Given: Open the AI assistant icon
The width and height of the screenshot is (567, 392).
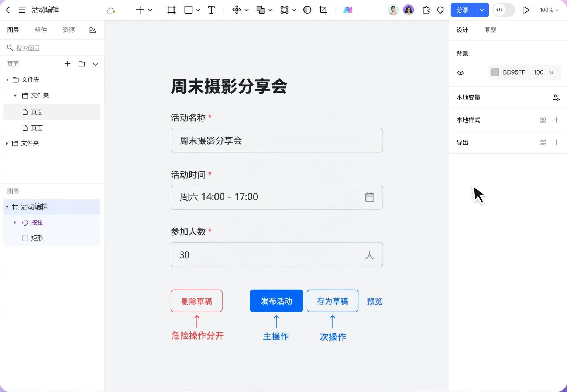Looking at the screenshot, I should point(347,10).
